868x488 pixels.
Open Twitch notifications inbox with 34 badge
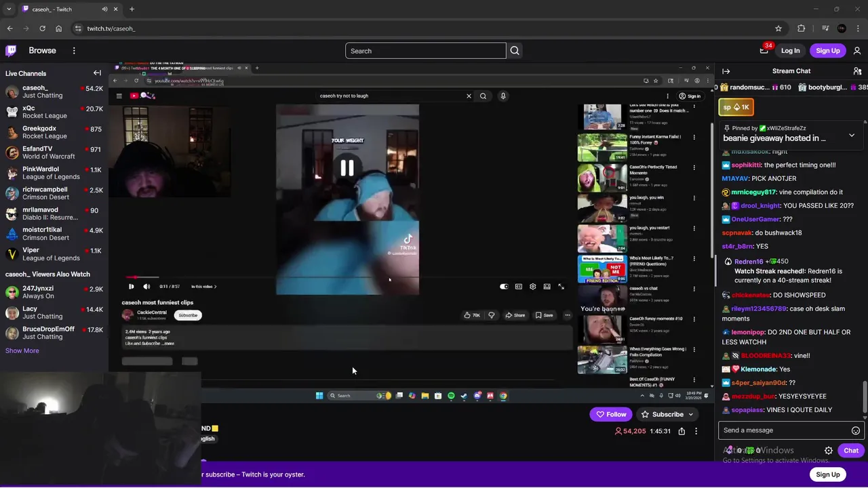point(764,50)
